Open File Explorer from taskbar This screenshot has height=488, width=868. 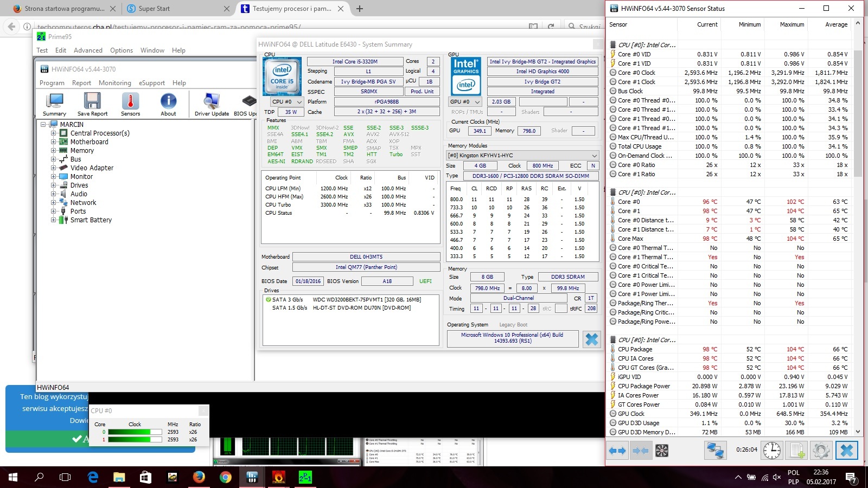(119, 477)
